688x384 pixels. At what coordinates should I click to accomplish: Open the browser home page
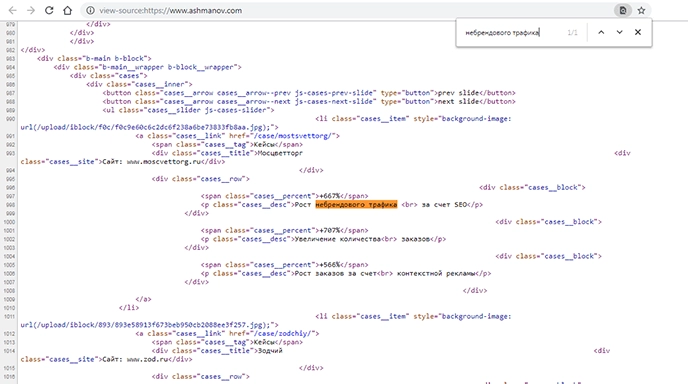[x=68, y=10]
